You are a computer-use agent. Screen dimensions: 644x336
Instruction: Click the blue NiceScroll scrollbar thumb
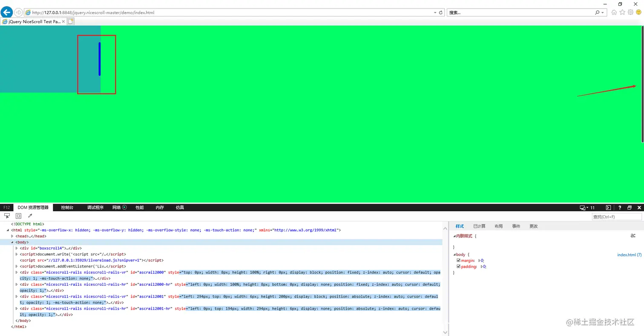click(100, 59)
